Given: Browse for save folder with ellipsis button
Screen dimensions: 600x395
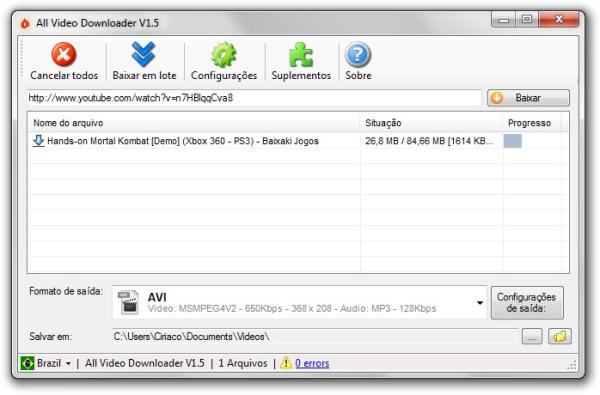Looking at the screenshot, I should point(532,337).
